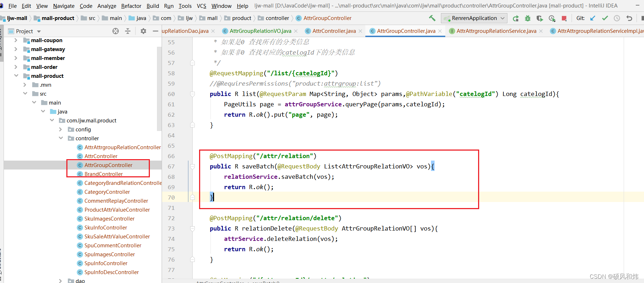644x283 pixels.
Task: Click line number 66 in gutter
Action: point(171,156)
